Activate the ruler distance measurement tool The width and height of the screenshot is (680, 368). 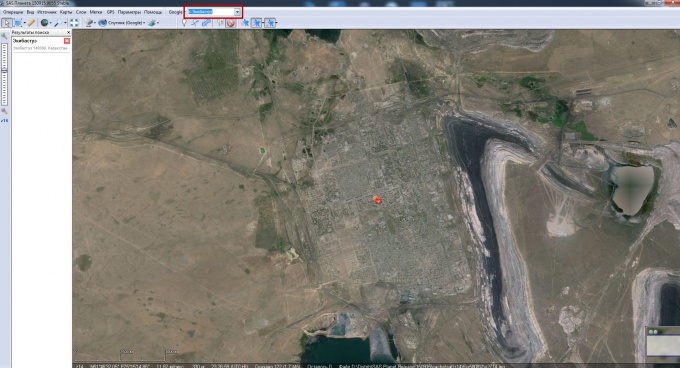pos(31,23)
